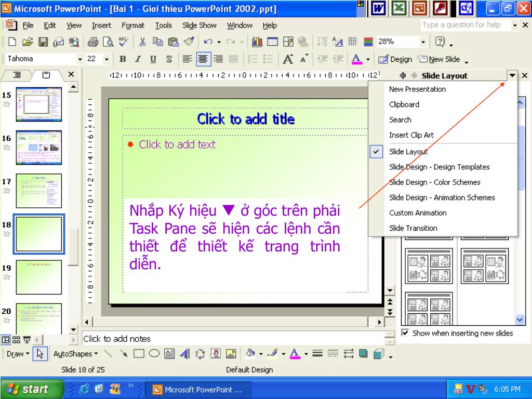
Task: Save the presentation with the floppy disk icon
Action: click(43, 42)
